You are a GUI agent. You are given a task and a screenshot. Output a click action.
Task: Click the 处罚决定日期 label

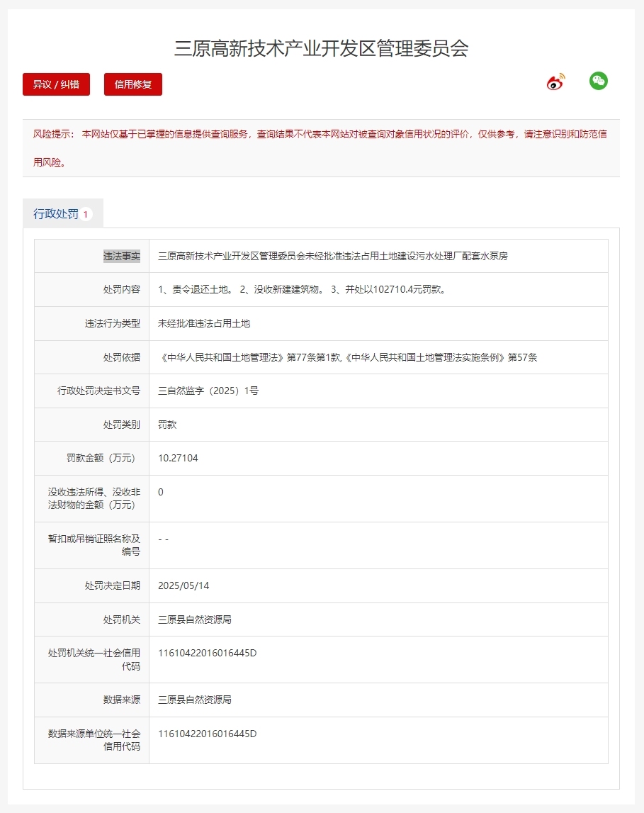coord(113,585)
